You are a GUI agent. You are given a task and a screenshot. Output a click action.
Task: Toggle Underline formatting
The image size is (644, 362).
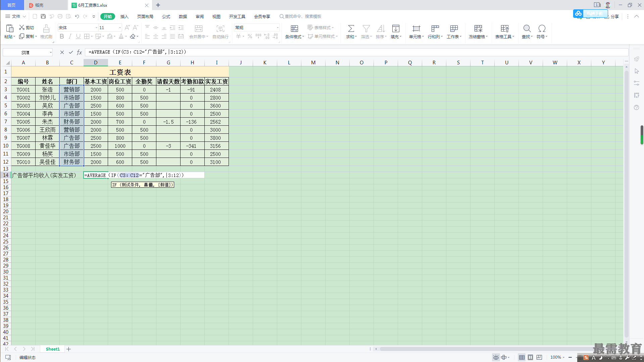[78, 37]
